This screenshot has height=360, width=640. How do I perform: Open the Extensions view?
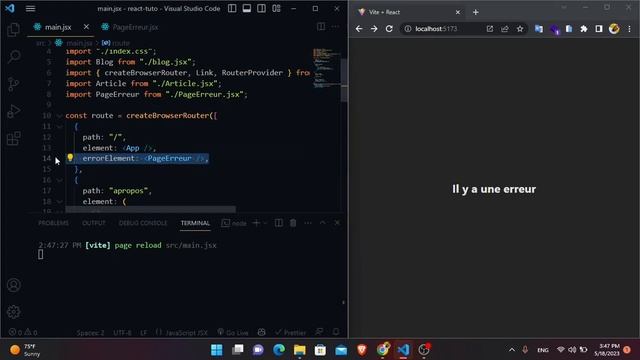pos(13,138)
